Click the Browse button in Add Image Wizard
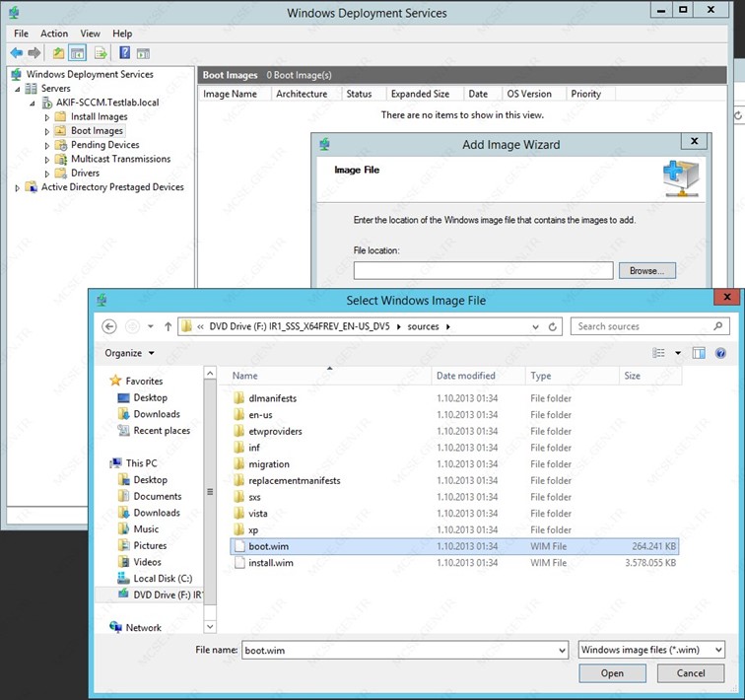This screenshot has width=745, height=700. click(647, 271)
